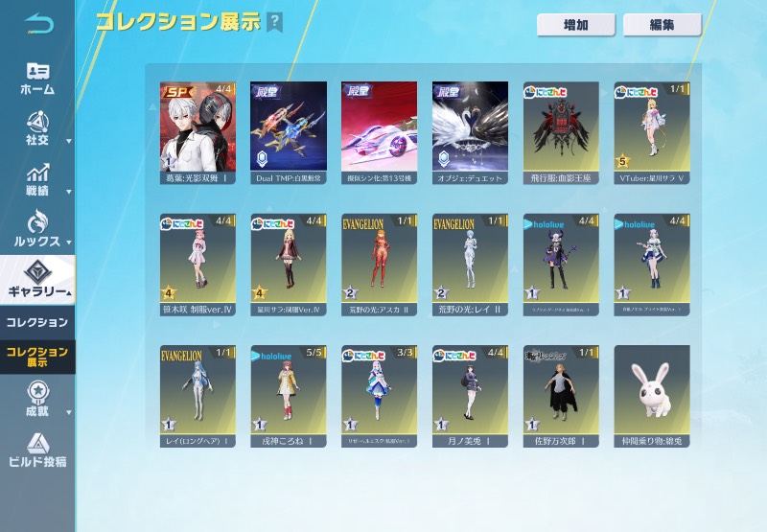The image size is (767, 532).
Task: Open the Dual TMP:白黒無常 weapon card
Action: tap(289, 133)
